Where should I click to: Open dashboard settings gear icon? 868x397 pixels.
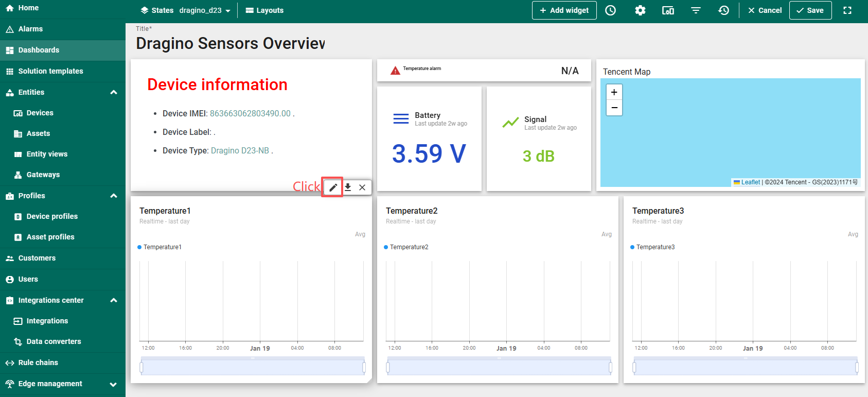pos(640,10)
